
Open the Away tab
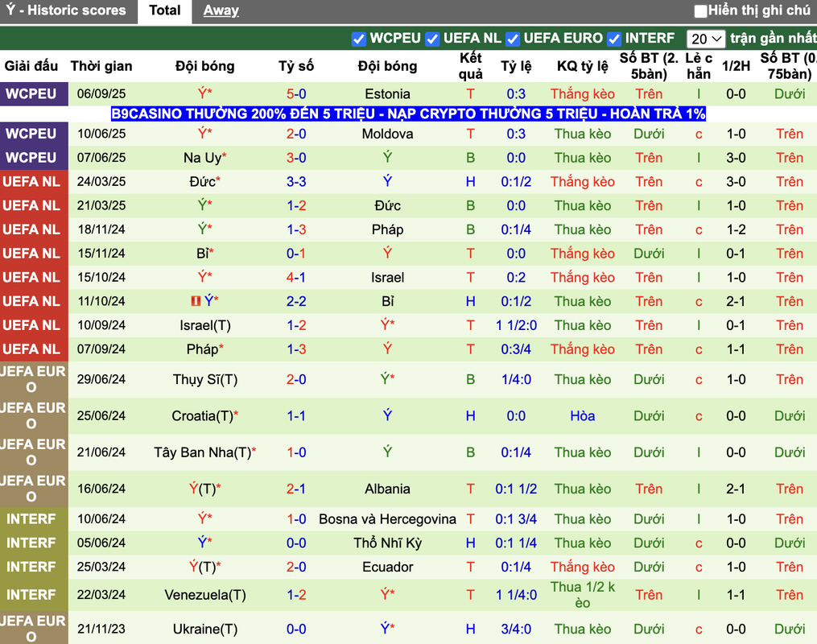[221, 10]
